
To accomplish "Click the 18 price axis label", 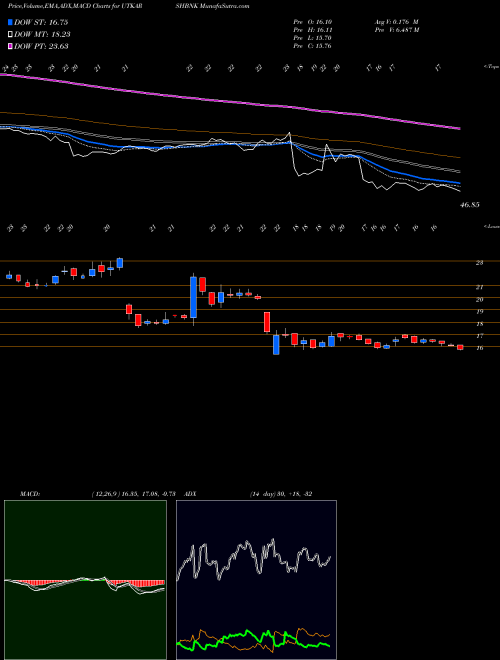I will [x=479, y=324].
